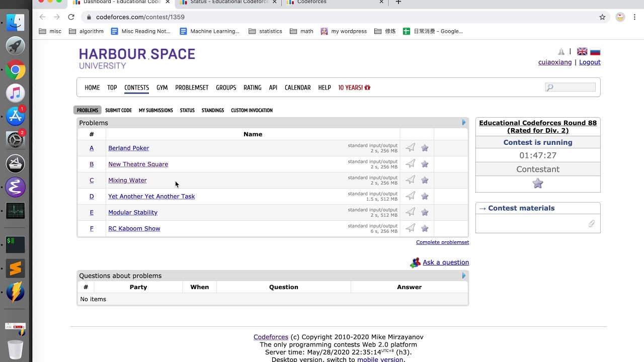Star the Yet Another Yet Another Task problem
This screenshot has width=644, height=362.
click(425, 196)
